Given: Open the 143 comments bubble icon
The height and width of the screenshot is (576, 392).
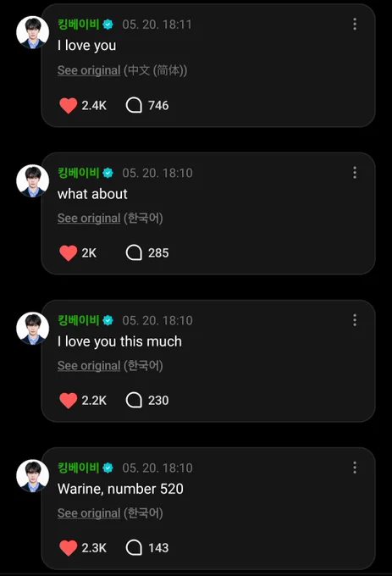Looking at the screenshot, I should click(134, 548).
